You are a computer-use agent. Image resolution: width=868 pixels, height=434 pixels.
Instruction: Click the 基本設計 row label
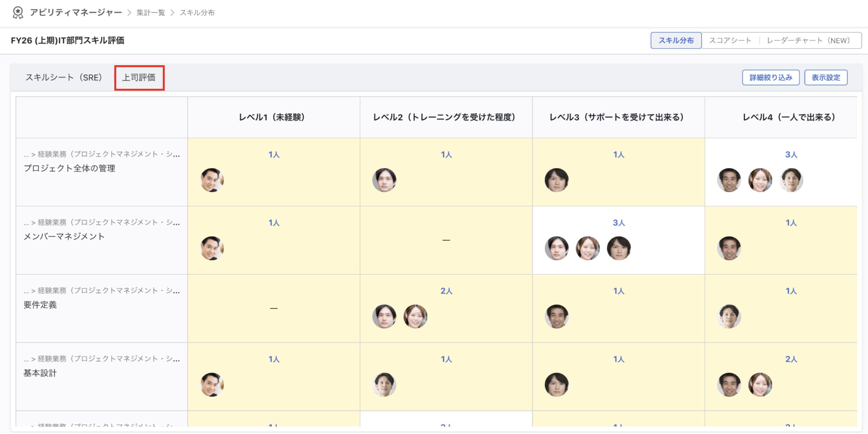[40, 373]
